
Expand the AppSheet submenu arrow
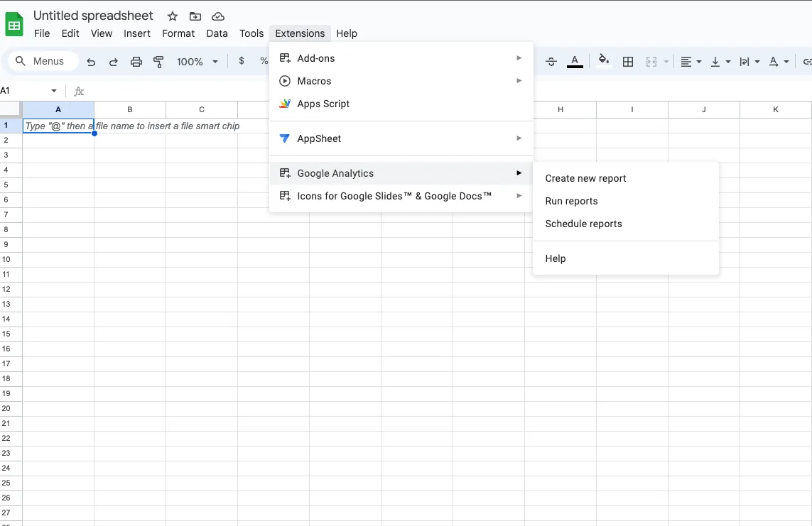point(519,138)
